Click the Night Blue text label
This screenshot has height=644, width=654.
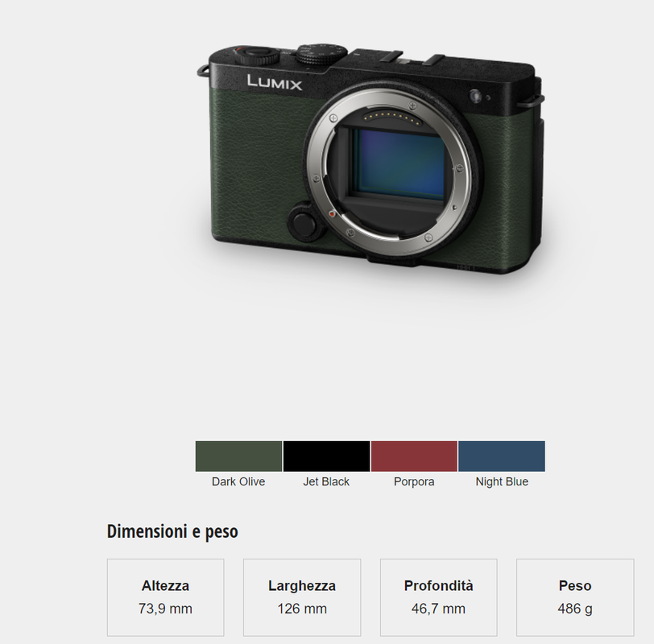[x=502, y=481]
